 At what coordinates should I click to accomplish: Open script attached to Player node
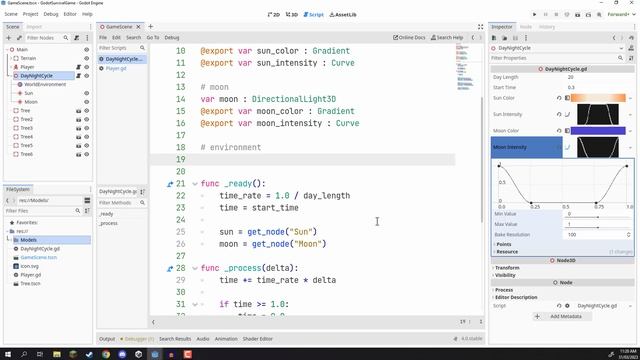[78, 67]
